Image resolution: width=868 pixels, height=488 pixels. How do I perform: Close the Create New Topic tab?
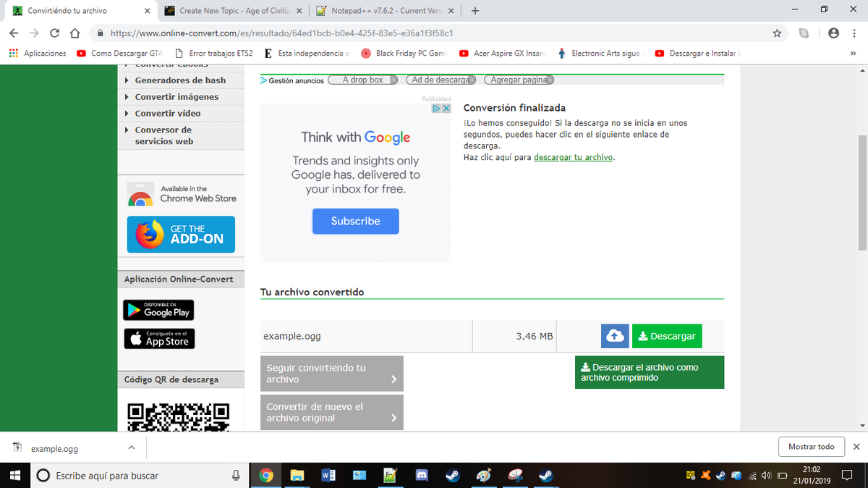click(x=299, y=11)
